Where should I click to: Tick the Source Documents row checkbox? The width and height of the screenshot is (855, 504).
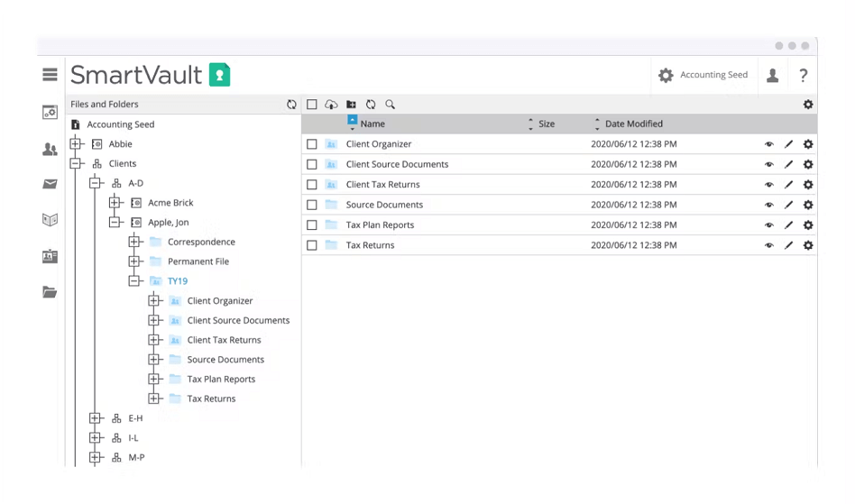pos(312,205)
